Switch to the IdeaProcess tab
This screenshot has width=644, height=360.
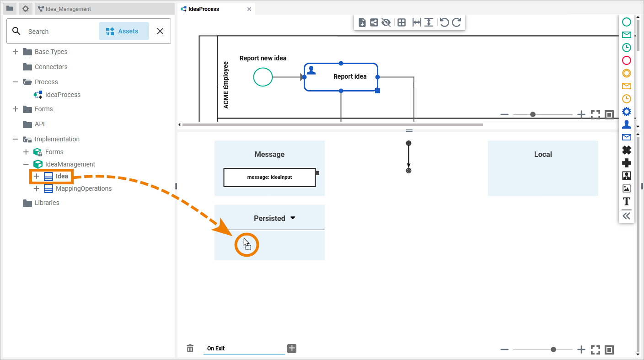tap(204, 9)
